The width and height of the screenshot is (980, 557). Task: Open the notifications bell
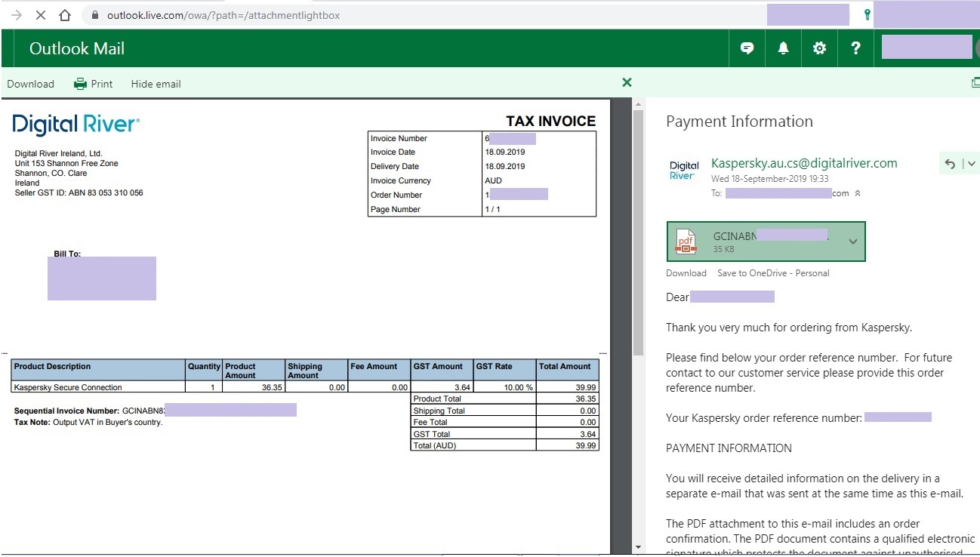783,48
